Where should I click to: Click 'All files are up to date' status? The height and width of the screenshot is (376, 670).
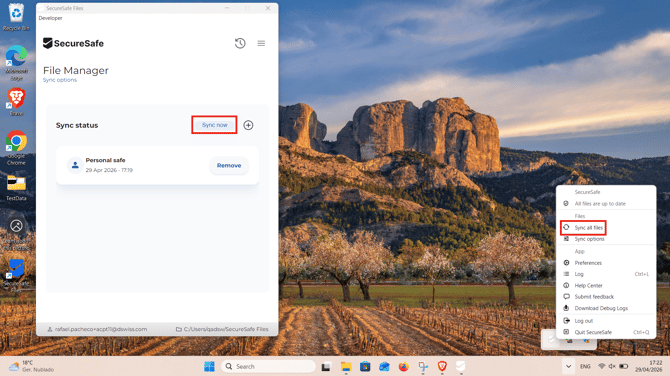(x=600, y=204)
